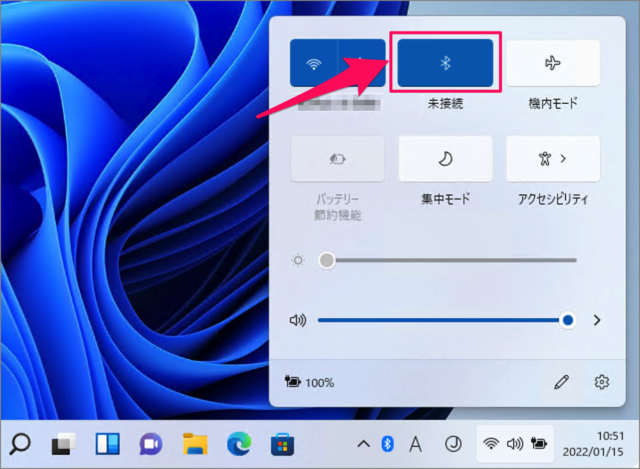Click the Bluetooth icon in the system tray
The width and height of the screenshot is (640, 469).
pyautogui.click(x=387, y=444)
